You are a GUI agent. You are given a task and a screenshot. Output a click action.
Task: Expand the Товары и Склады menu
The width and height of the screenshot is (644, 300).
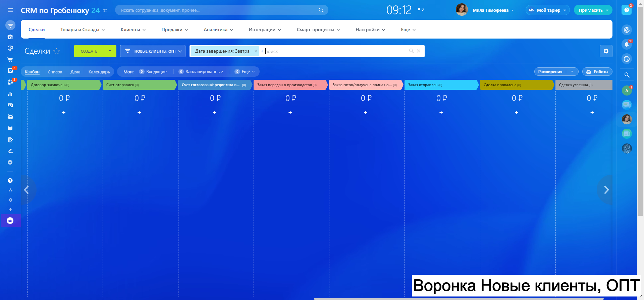83,29
